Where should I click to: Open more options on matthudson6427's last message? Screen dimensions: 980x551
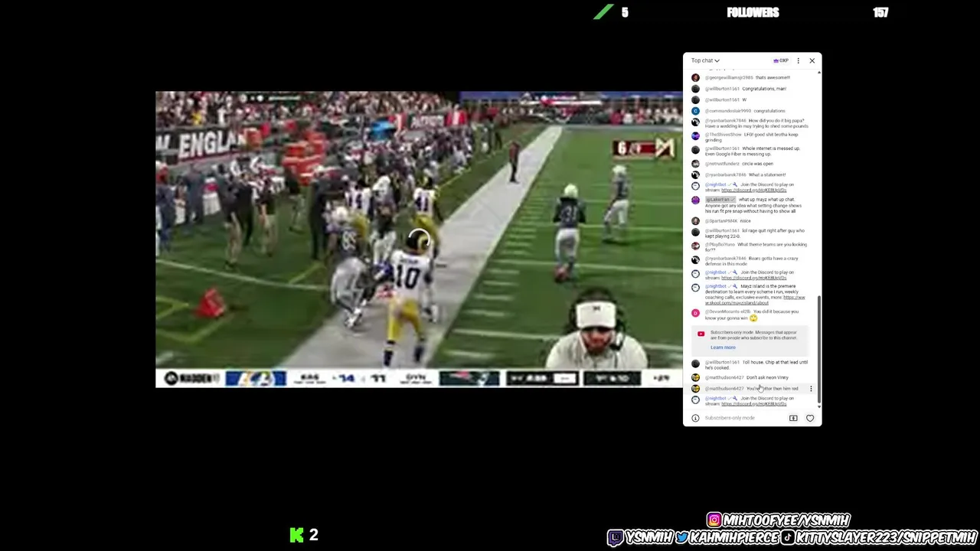point(811,389)
